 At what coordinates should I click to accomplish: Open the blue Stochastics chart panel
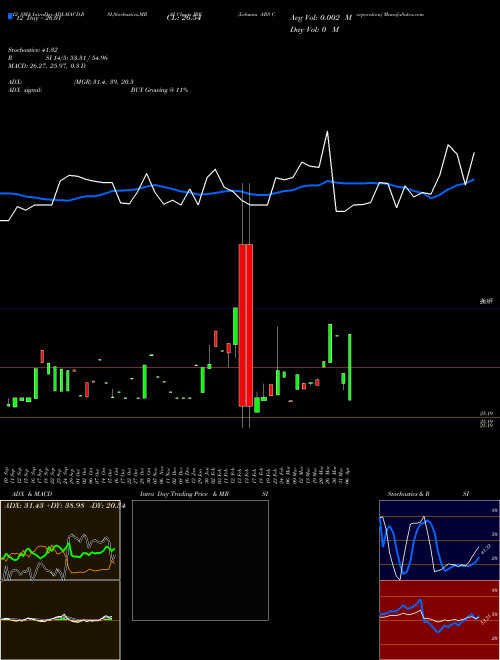pyautogui.click(x=439, y=540)
